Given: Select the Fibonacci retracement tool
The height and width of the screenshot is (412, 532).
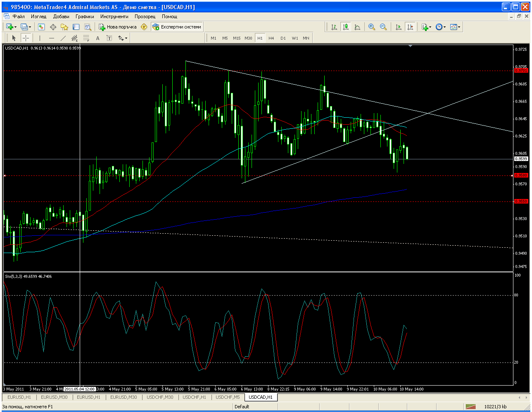Looking at the screenshot, I should [86, 38].
